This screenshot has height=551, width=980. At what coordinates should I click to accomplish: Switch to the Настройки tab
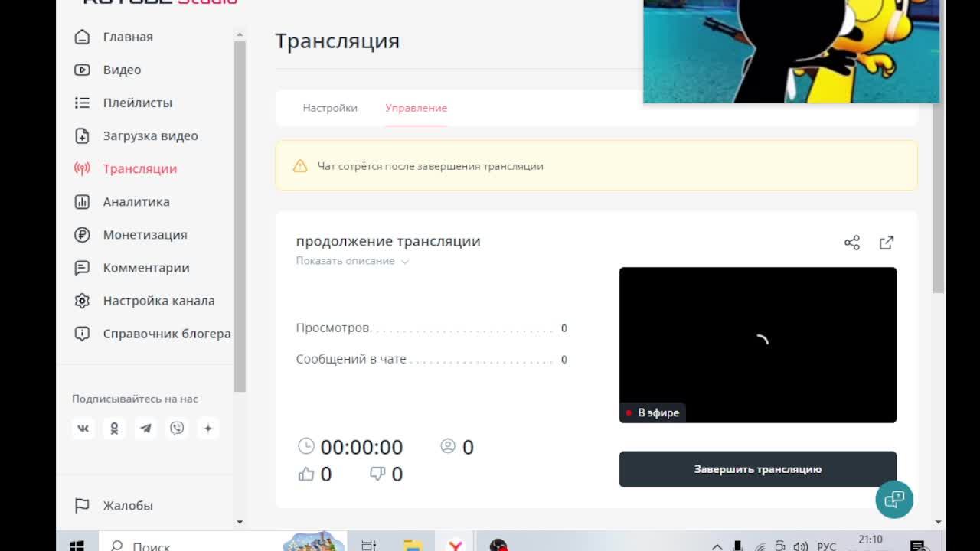click(x=330, y=108)
